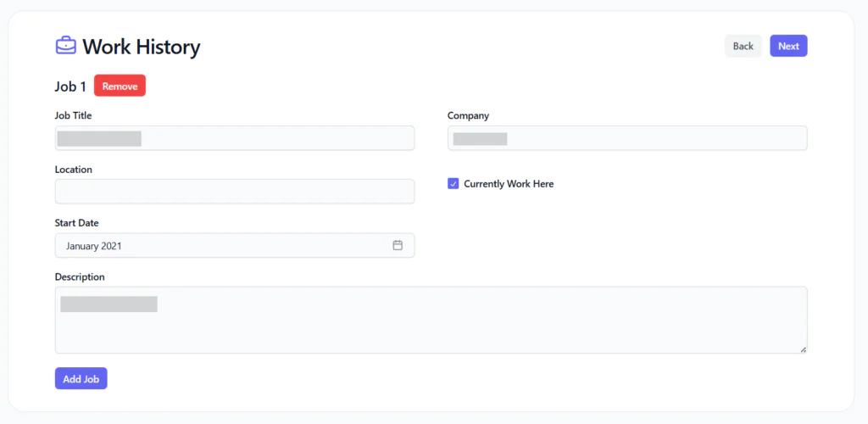Click into the empty Location field
Screen dimensions: 868x424
click(235, 192)
